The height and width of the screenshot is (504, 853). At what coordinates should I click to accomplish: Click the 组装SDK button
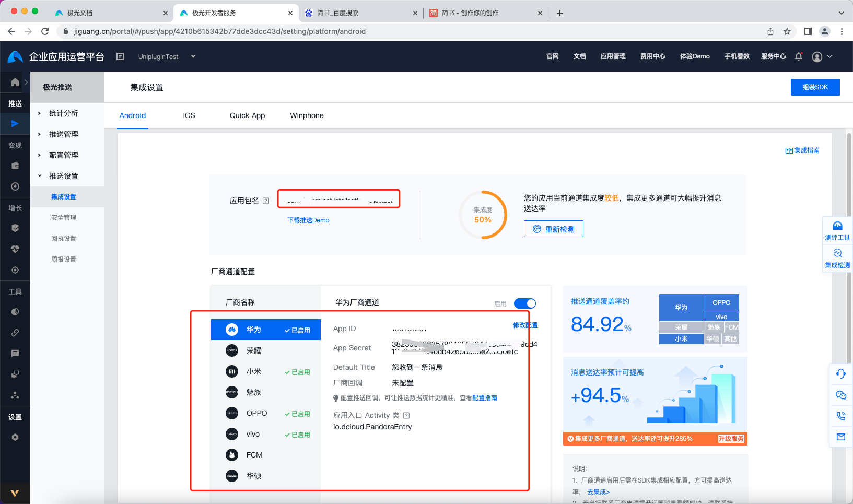pos(815,87)
